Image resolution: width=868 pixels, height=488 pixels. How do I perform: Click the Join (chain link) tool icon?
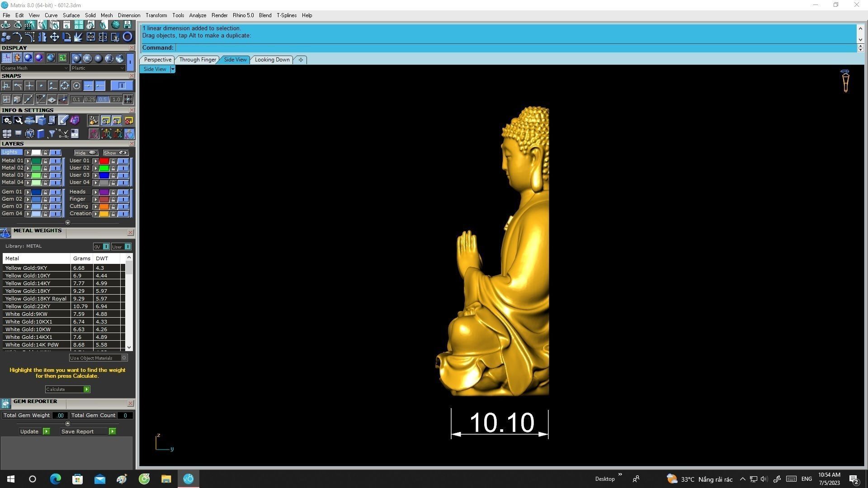pyautogui.click(x=91, y=37)
